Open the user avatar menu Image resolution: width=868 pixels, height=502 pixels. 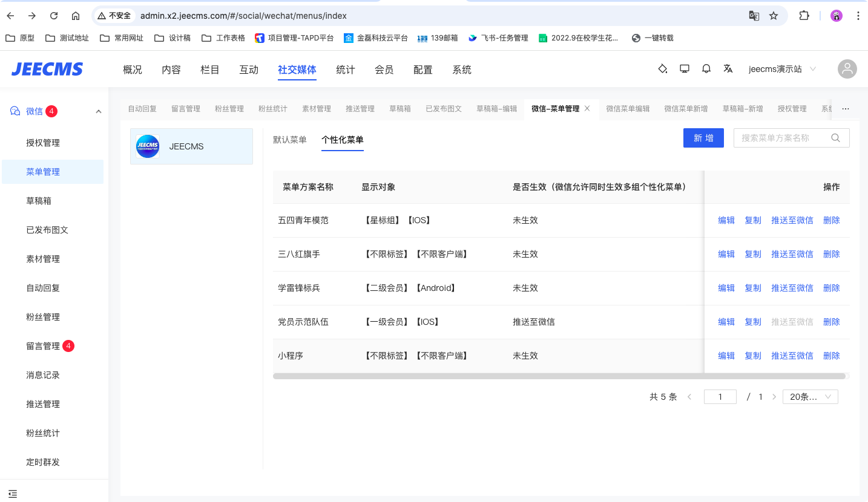click(847, 69)
